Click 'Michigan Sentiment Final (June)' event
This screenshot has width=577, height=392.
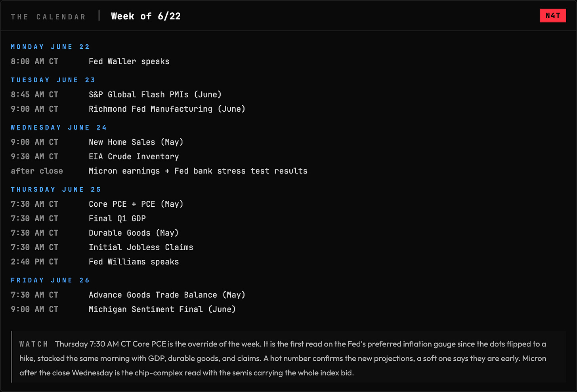(x=162, y=309)
